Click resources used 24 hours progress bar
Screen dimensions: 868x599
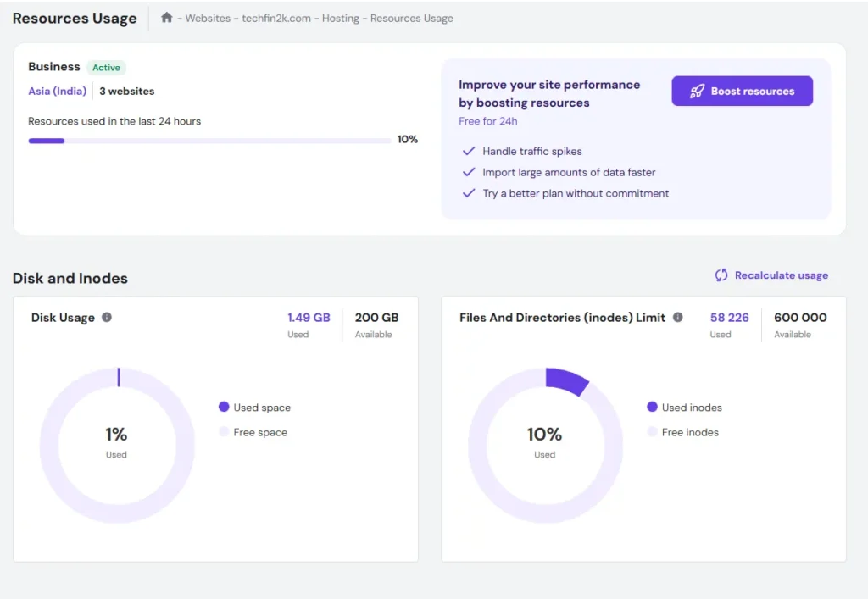coord(210,141)
